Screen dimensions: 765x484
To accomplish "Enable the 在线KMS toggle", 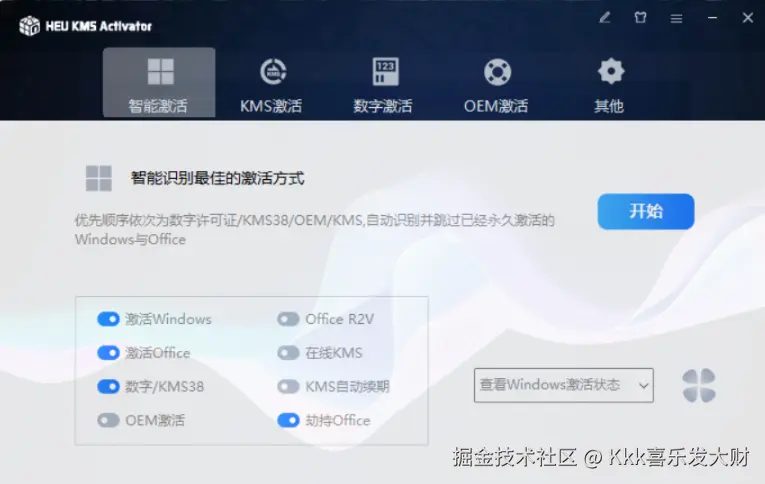I will 288,353.
